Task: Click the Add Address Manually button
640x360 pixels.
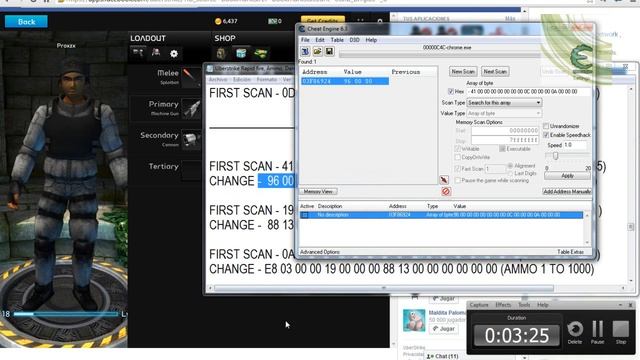Action: pyautogui.click(x=567, y=191)
